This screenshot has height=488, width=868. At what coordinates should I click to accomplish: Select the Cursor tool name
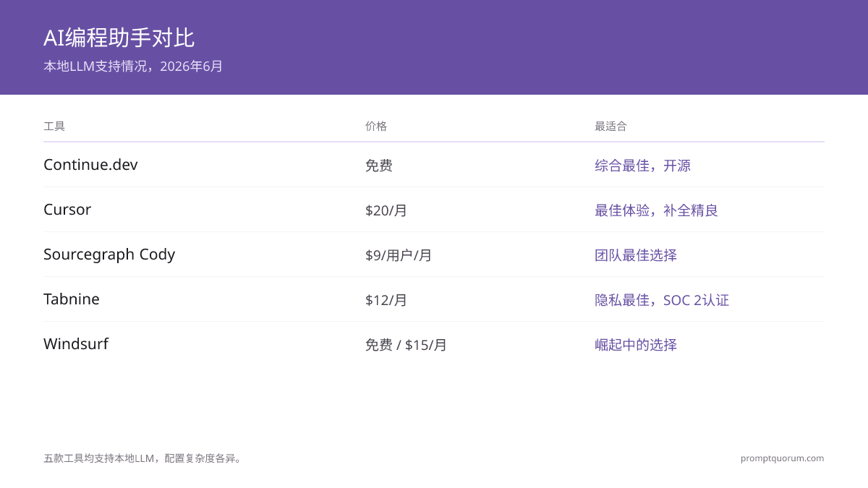coord(67,210)
